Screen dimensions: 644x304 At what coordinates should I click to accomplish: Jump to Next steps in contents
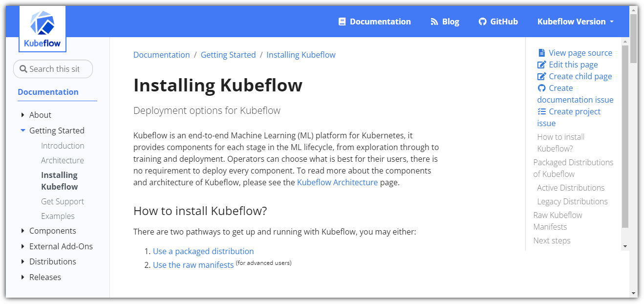coord(552,240)
